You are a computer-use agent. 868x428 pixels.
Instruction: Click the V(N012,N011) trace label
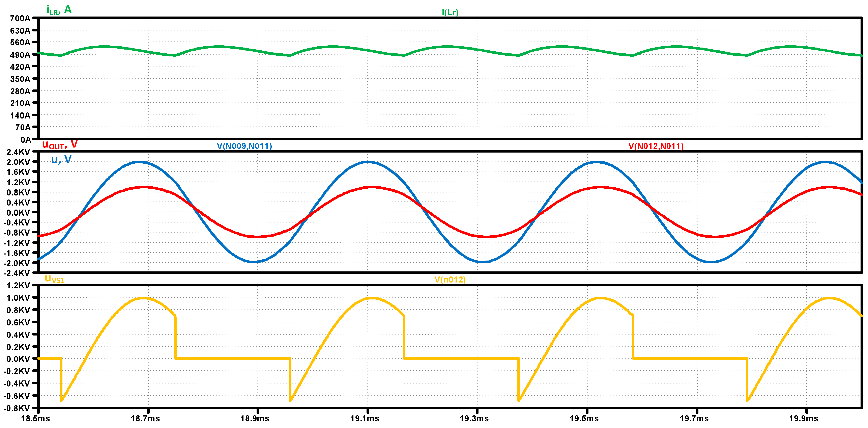coord(656,146)
